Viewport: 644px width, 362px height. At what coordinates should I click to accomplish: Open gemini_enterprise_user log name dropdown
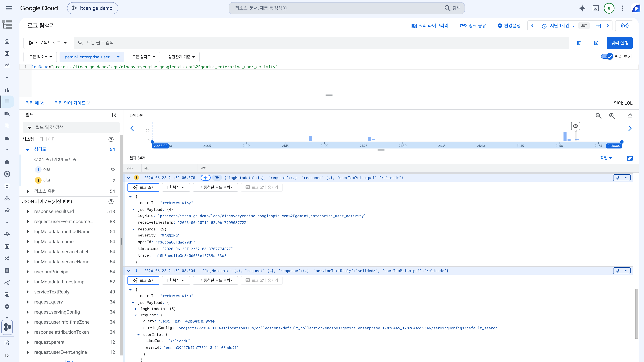[92, 57]
